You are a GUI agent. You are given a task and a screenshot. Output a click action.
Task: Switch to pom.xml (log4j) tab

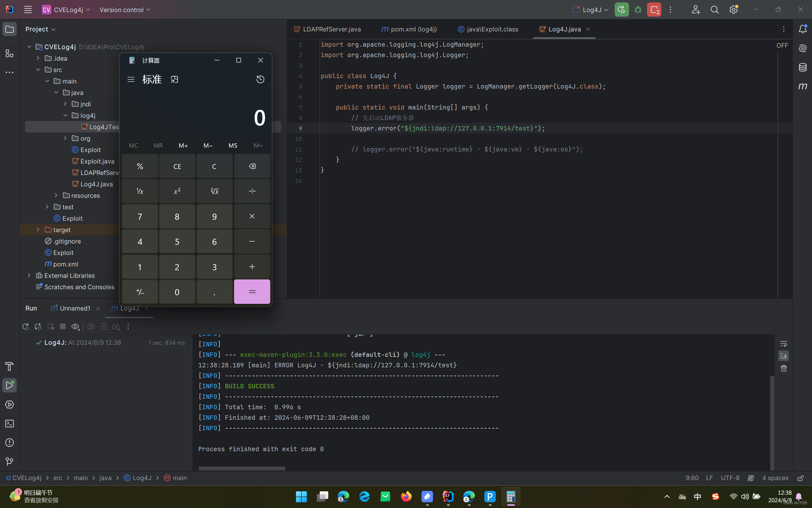pos(409,29)
